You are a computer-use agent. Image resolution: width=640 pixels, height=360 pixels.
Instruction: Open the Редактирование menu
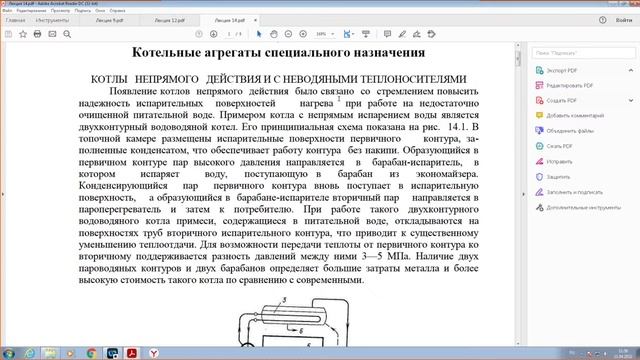[x=31, y=11]
